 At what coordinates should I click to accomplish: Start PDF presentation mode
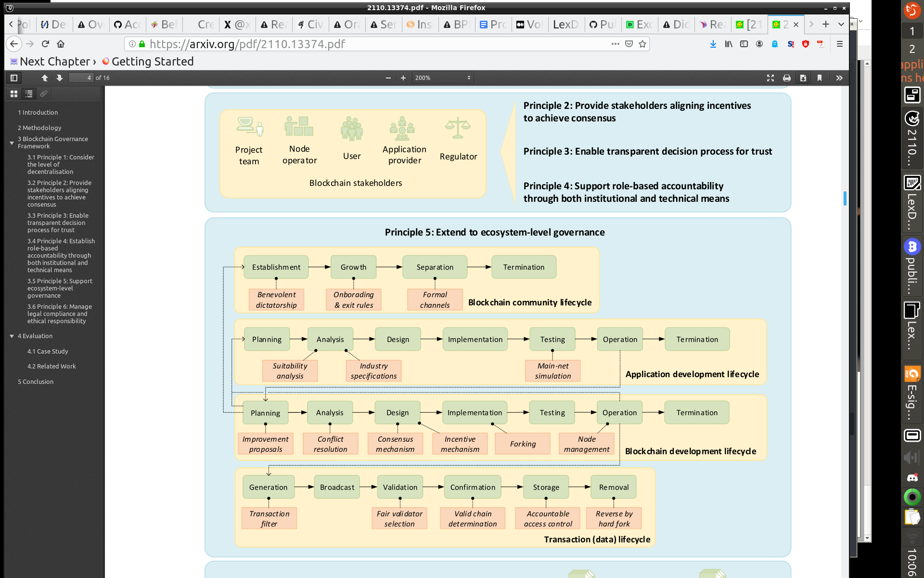[x=770, y=78]
